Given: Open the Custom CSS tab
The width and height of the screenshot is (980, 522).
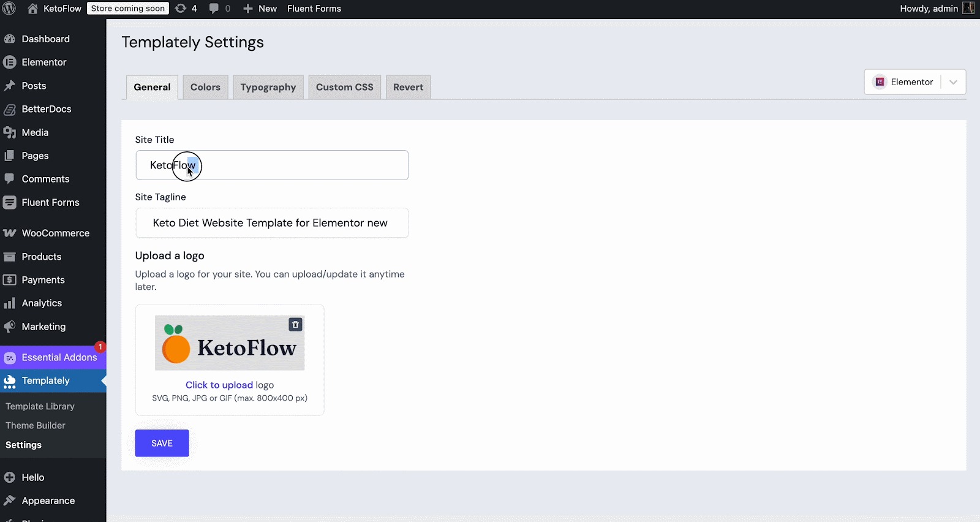Looking at the screenshot, I should tap(345, 87).
